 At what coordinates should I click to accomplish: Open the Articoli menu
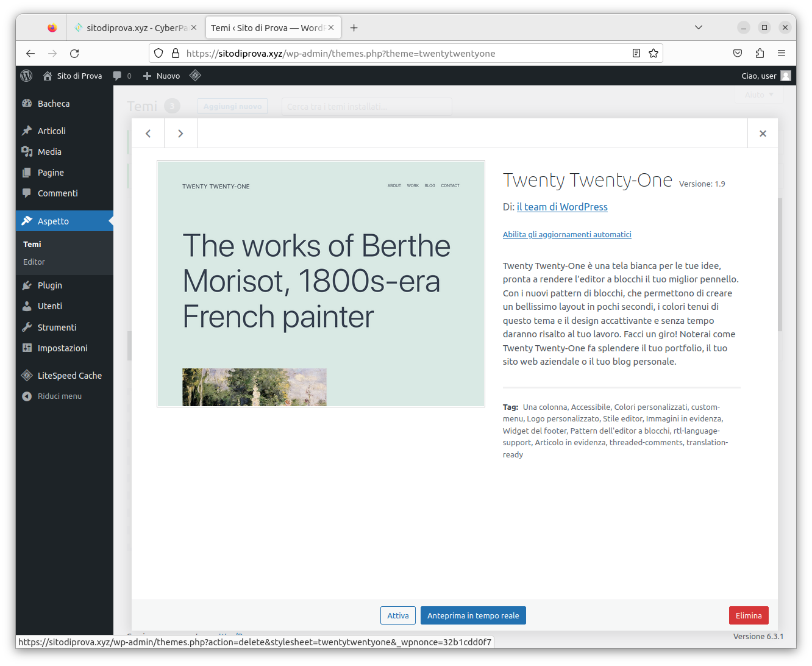(65, 131)
